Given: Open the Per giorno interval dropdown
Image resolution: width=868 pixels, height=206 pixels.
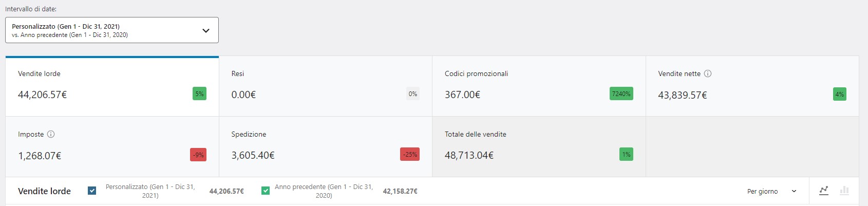Looking at the screenshot, I should point(771,191).
